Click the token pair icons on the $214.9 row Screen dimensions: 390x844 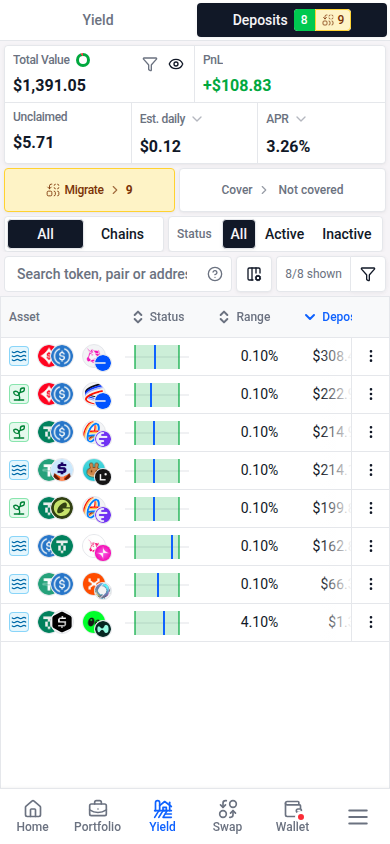tap(55, 432)
